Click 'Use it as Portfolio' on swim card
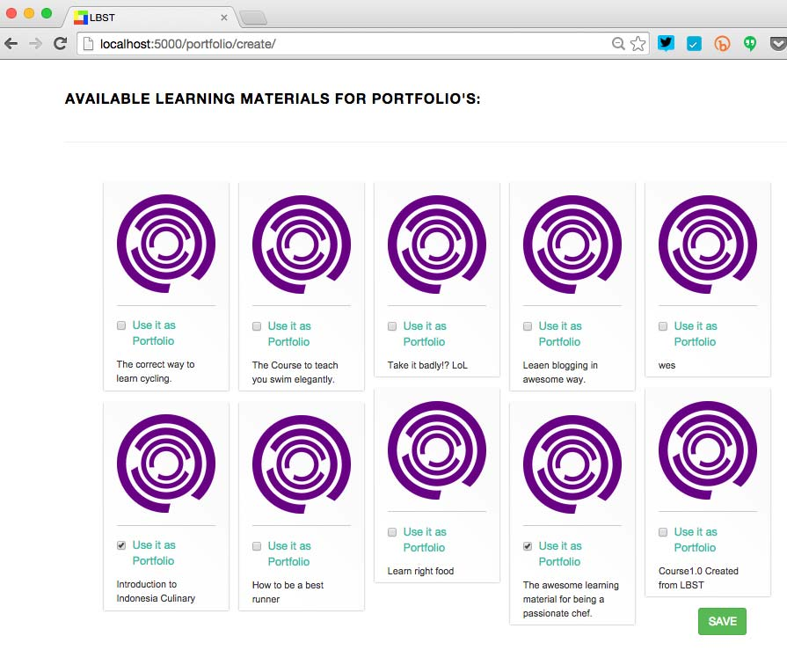787x672 pixels. point(289,334)
